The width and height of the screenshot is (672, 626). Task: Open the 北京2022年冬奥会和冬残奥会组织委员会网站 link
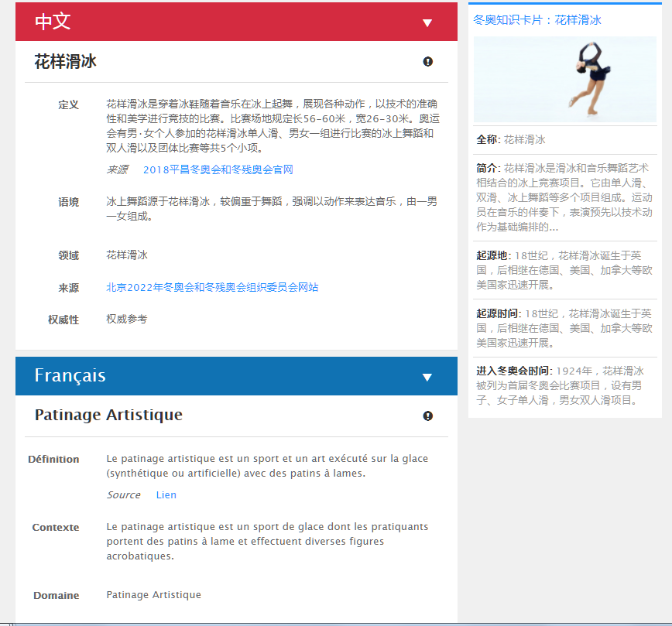pos(212,287)
